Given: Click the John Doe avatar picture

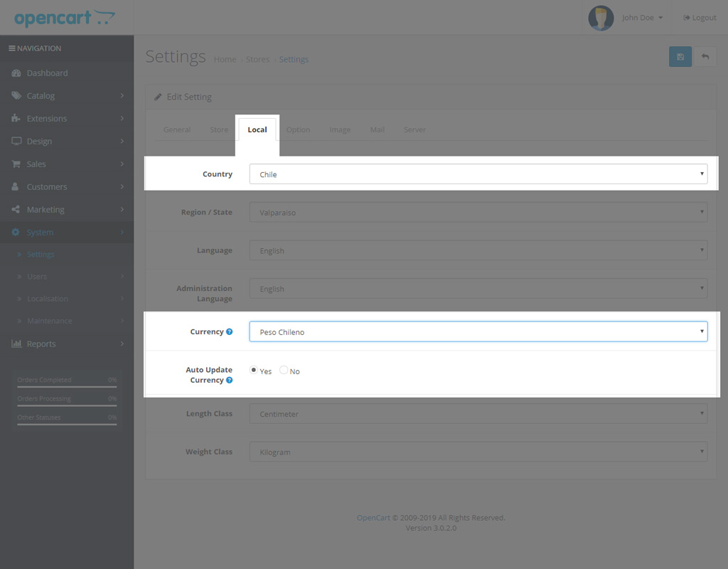Looking at the screenshot, I should (601, 18).
